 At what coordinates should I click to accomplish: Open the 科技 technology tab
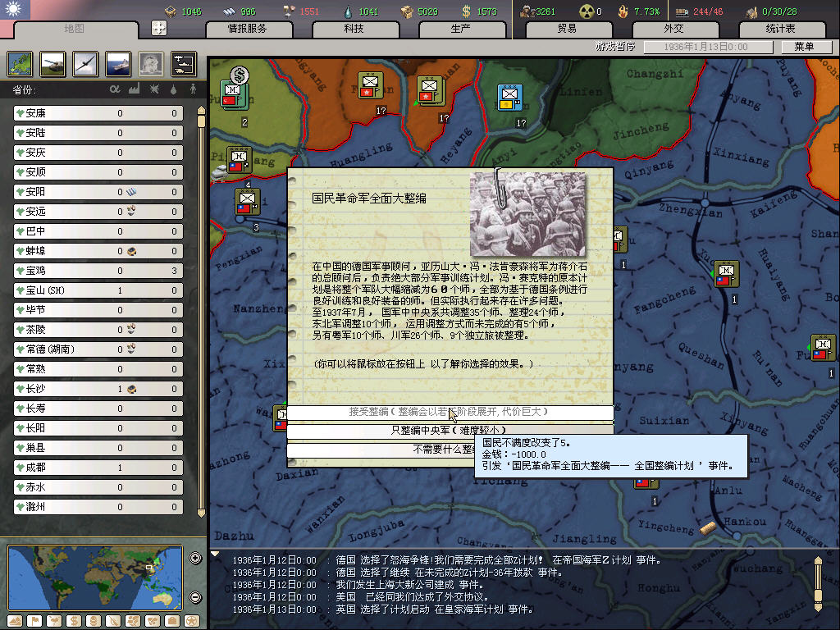[x=354, y=29]
